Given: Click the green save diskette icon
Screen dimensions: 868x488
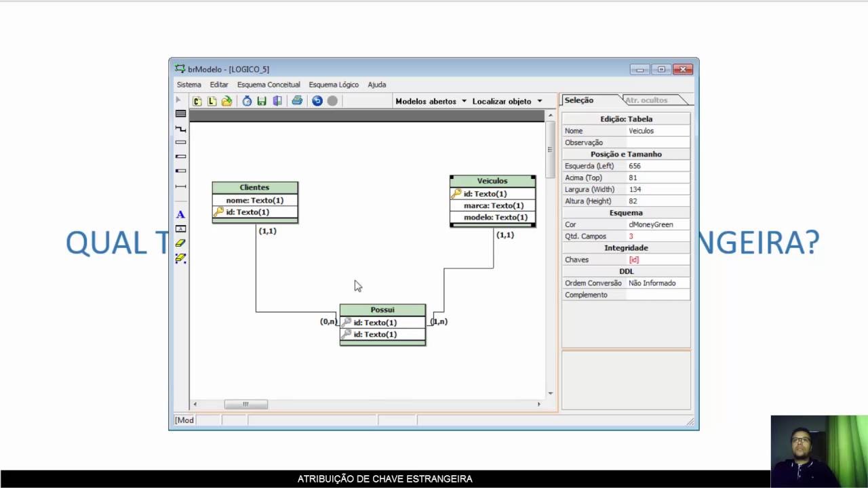Looking at the screenshot, I should coord(262,101).
